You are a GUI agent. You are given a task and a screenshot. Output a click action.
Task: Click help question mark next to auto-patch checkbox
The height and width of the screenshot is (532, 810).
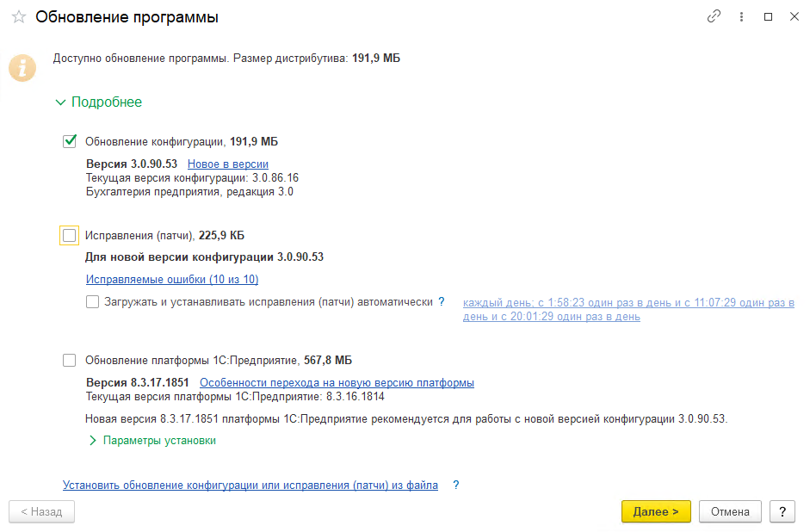point(442,302)
